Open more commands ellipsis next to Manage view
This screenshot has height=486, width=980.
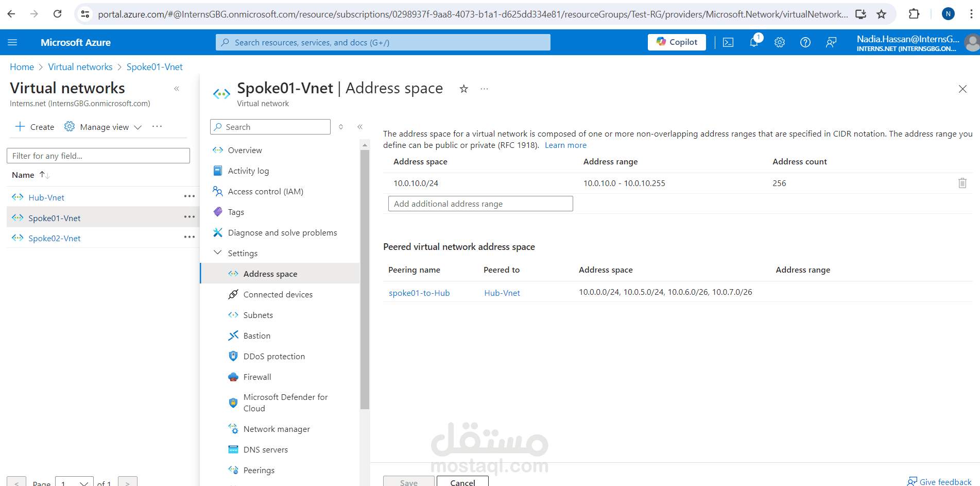coord(157,126)
